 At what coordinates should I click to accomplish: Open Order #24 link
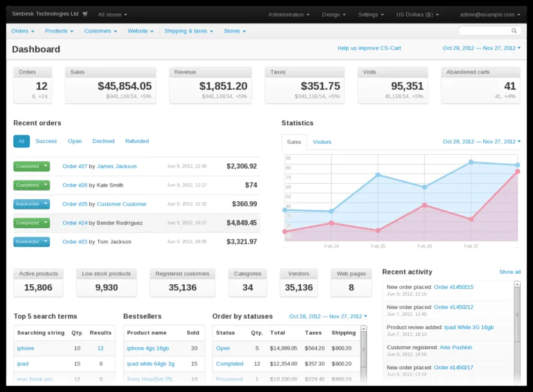75,223
